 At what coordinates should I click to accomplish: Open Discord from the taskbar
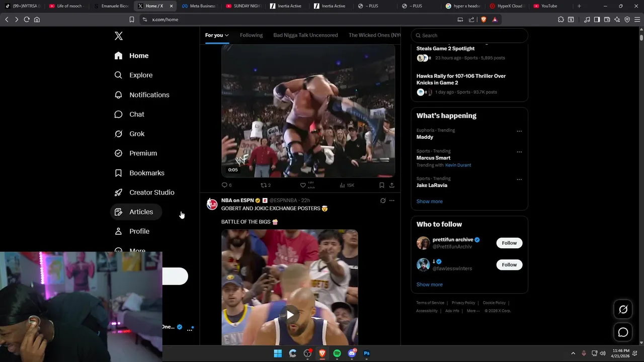click(x=352, y=353)
